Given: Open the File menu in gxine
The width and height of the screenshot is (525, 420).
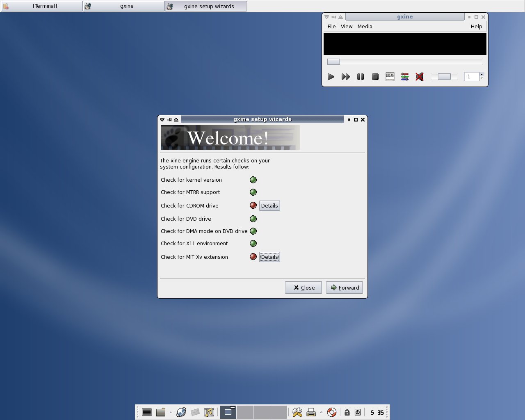Looking at the screenshot, I should (x=331, y=27).
